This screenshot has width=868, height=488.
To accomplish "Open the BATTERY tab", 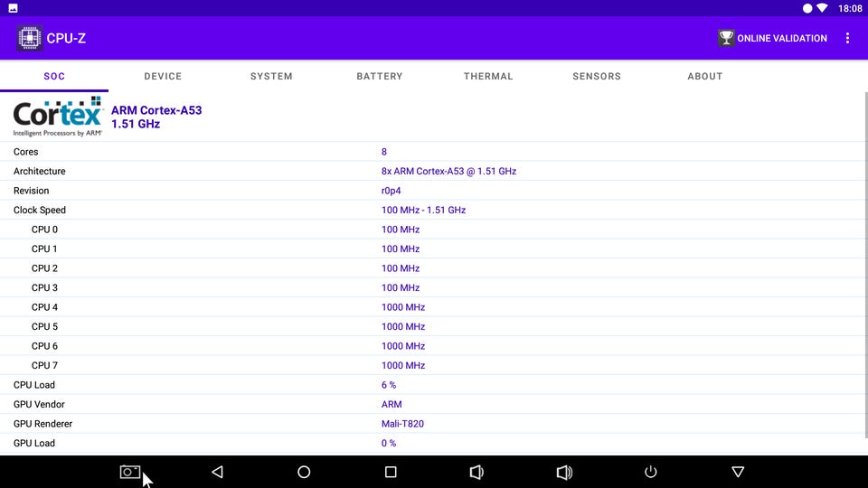I will (380, 76).
